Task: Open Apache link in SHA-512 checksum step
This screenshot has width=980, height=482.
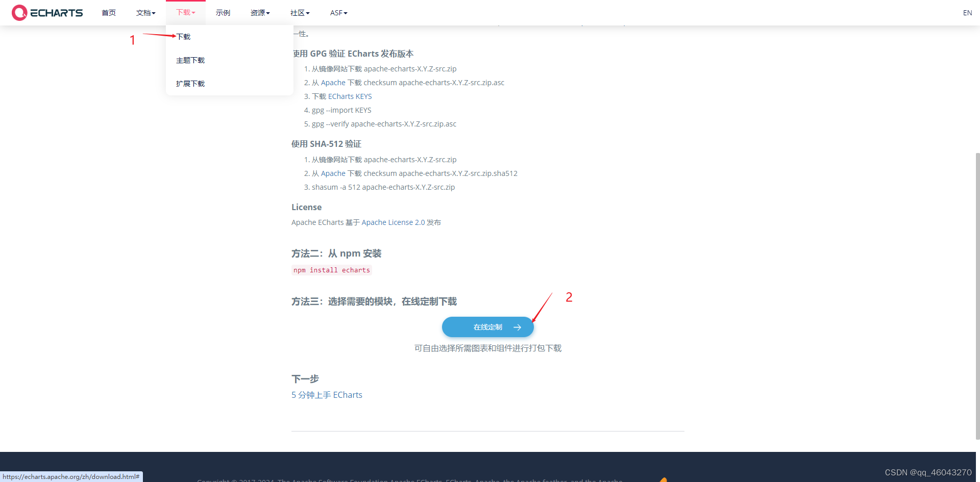Action: pyautogui.click(x=333, y=173)
